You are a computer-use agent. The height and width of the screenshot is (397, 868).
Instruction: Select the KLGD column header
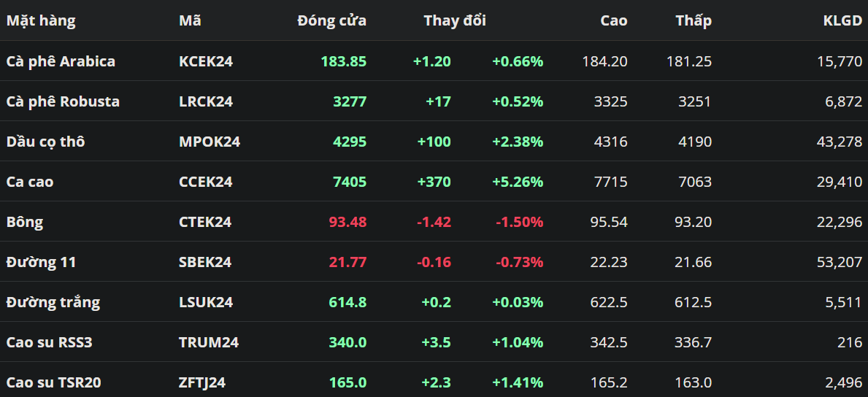(842, 21)
